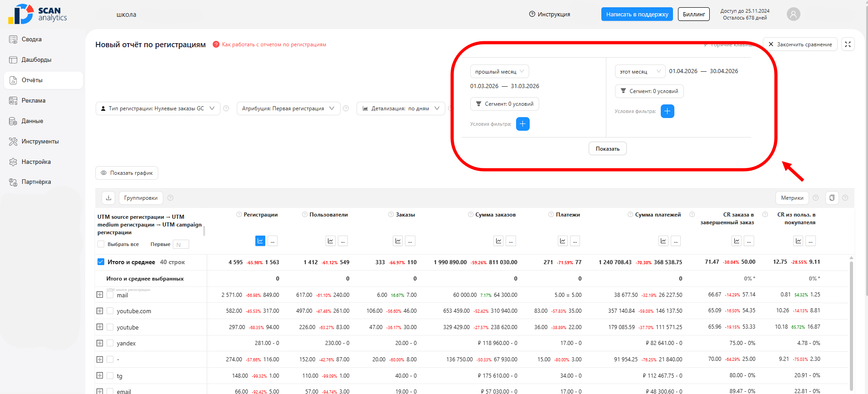
Task: Open more options for Регистрации column
Action: click(273, 241)
